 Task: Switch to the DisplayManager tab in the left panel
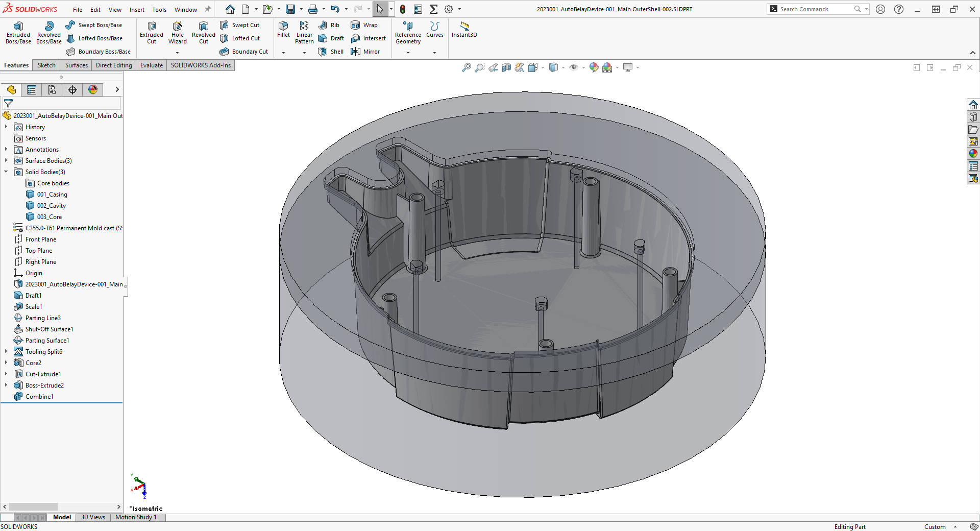pyautogui.click(x=93, y=89)
